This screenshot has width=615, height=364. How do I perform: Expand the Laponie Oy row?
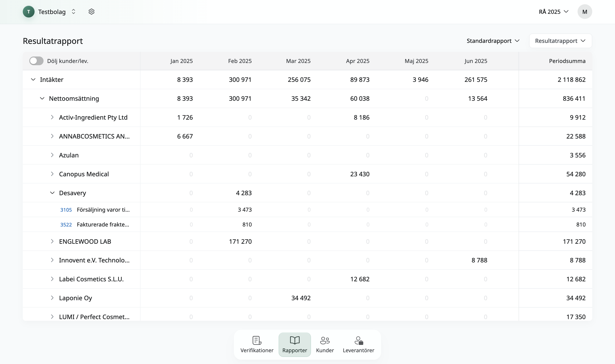click(x=52, y=298)
